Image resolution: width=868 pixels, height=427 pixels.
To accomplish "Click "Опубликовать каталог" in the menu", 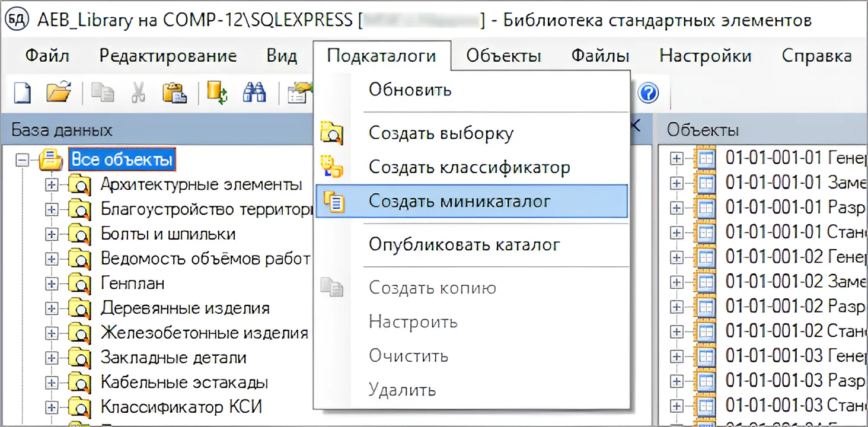I will 464,244.
